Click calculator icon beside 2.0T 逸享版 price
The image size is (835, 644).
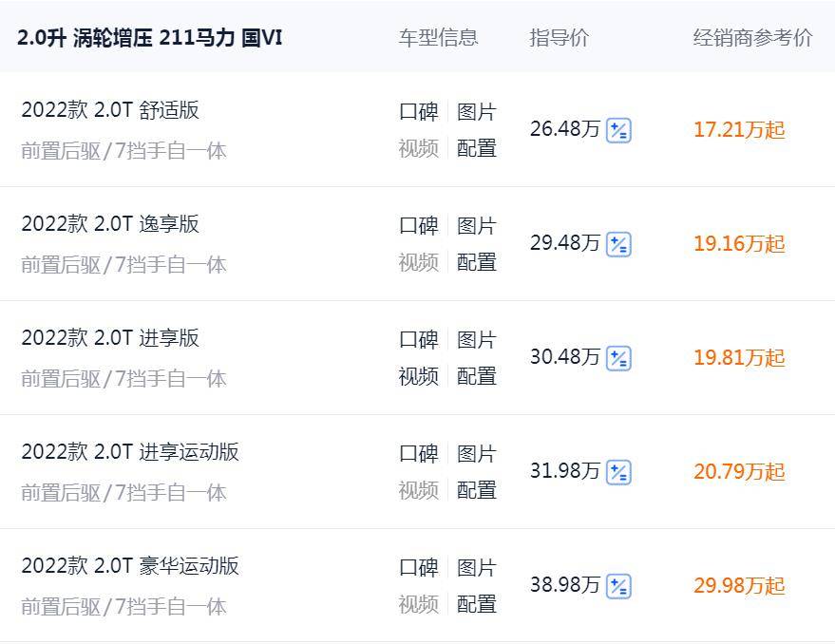[618, 244]
